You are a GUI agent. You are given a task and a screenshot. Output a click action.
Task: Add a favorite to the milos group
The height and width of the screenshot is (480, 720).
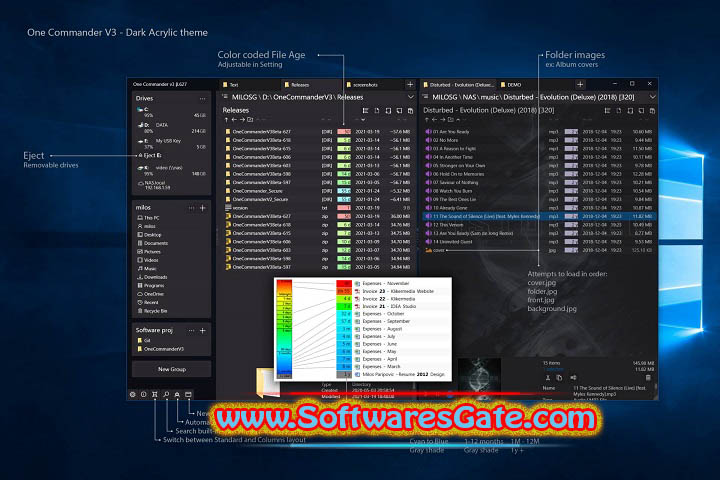point(202,208)
